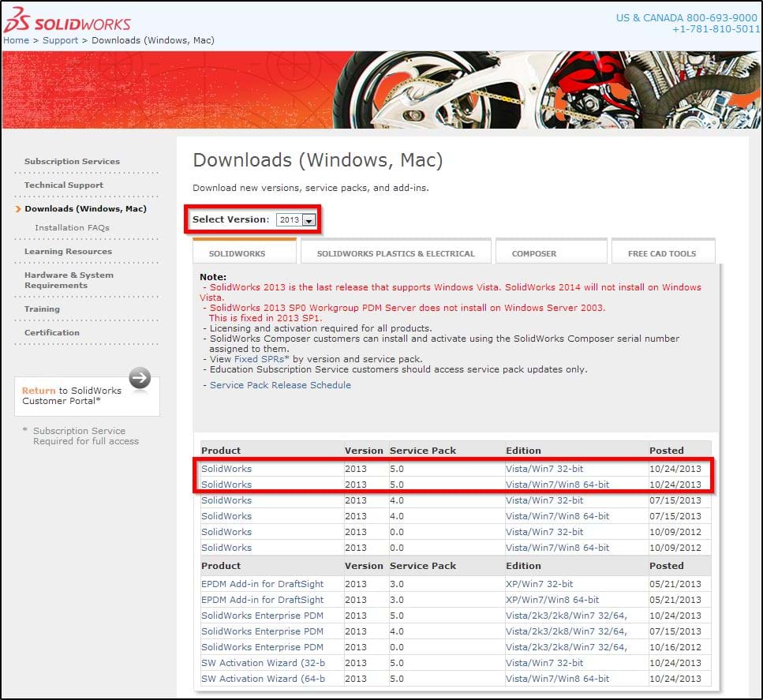The height and width of the screenshot is (700, 763).
Task: Click the orange arrow beside Downloads
Action: 18,209
